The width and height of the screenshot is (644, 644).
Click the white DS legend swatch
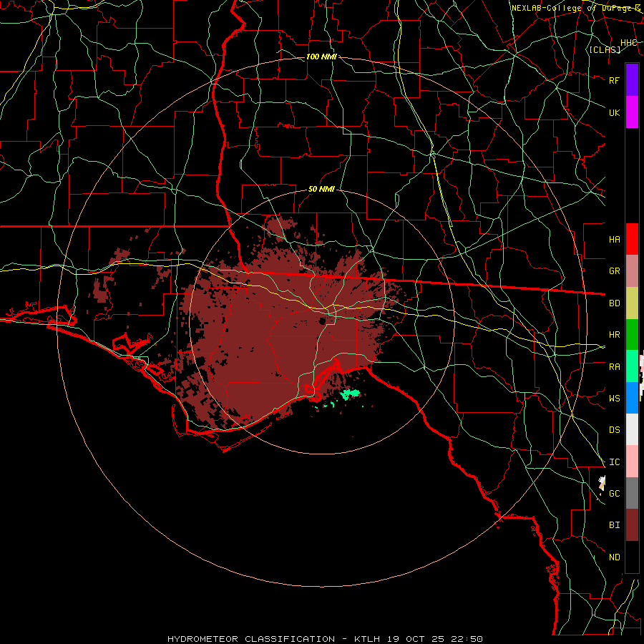click(632, 429)
